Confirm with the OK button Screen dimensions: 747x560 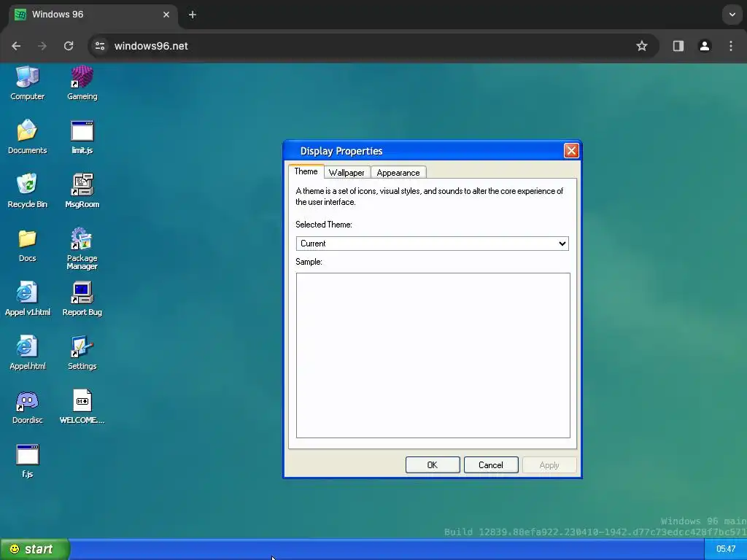click(x=433, y=464)
